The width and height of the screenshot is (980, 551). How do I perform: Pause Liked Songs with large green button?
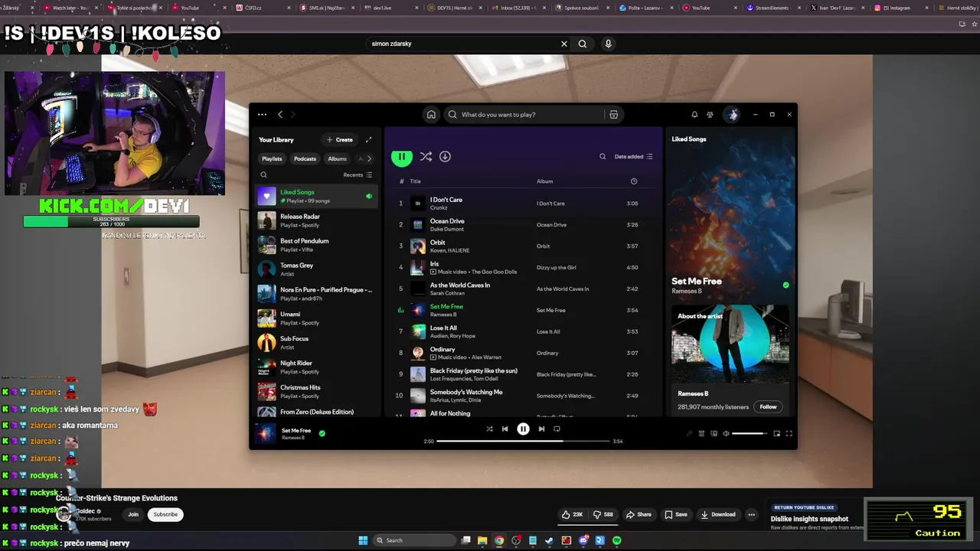[401, 157]
